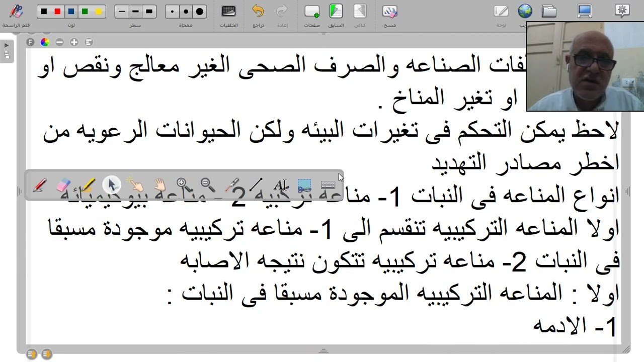
Task: Set medium line width
Action: (x=135, y=12)
